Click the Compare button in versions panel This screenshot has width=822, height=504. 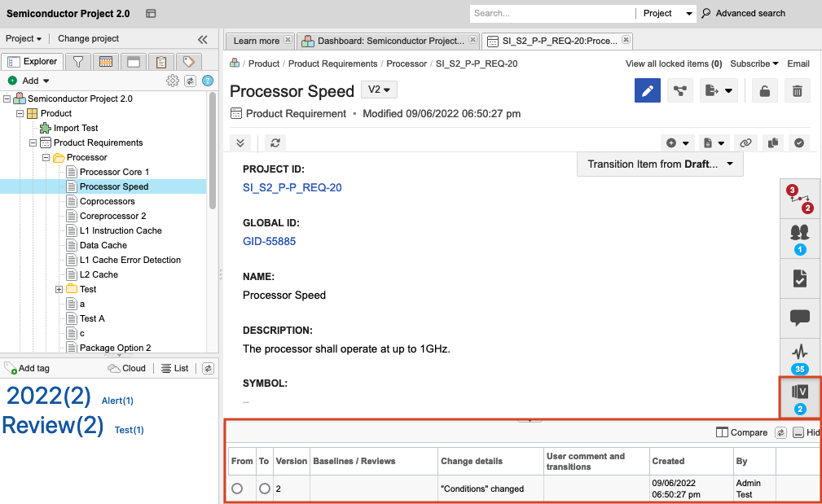741,432
